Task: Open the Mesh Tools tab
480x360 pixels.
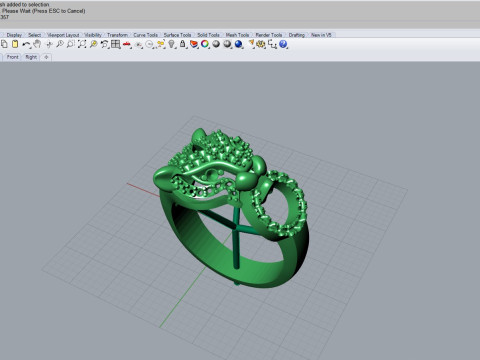Action: coord(237,35)
